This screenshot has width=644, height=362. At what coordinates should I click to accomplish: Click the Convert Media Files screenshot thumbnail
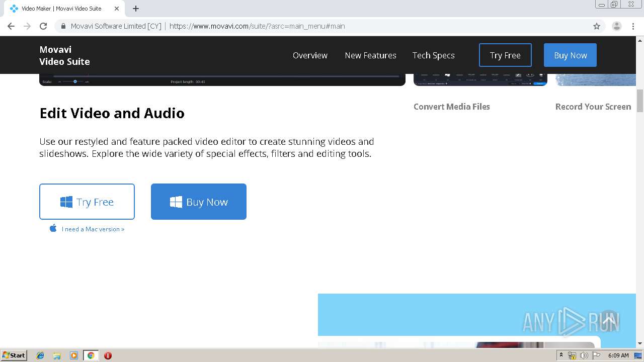(480, 79)
